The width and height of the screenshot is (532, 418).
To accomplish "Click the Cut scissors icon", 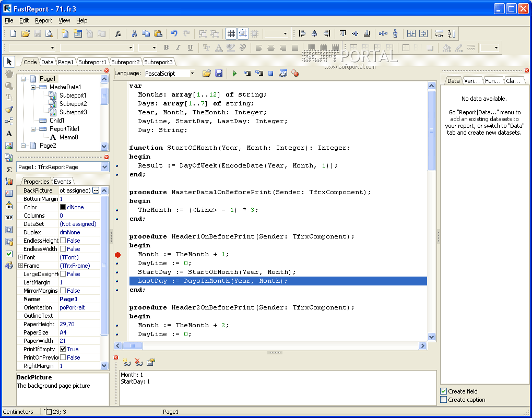I will coord(134,33).
